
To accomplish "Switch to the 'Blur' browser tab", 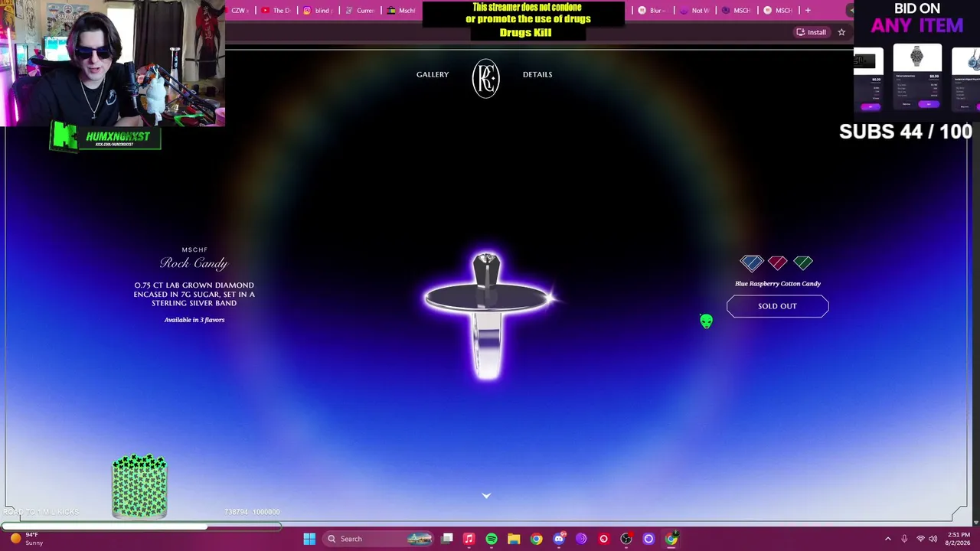I will pos(652,10).
